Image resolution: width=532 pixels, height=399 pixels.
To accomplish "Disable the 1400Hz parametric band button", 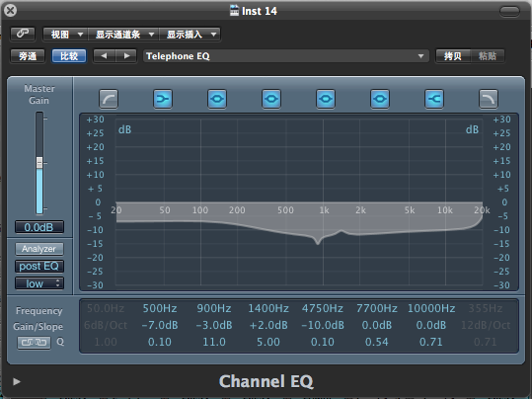I will (x=271, y=99).
